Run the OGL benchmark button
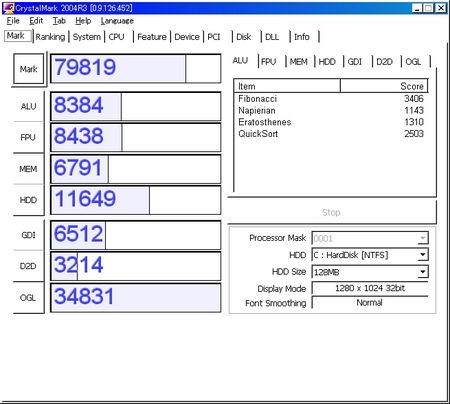 [28, 297]
